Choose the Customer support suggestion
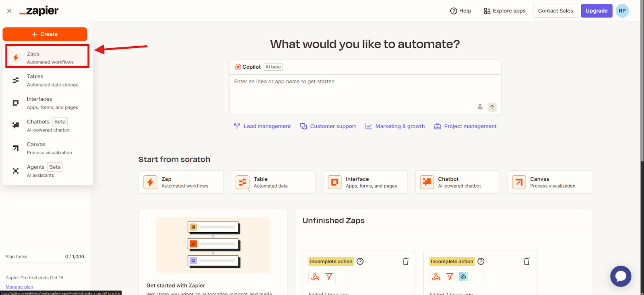644x295 pixels. point(328,126)
